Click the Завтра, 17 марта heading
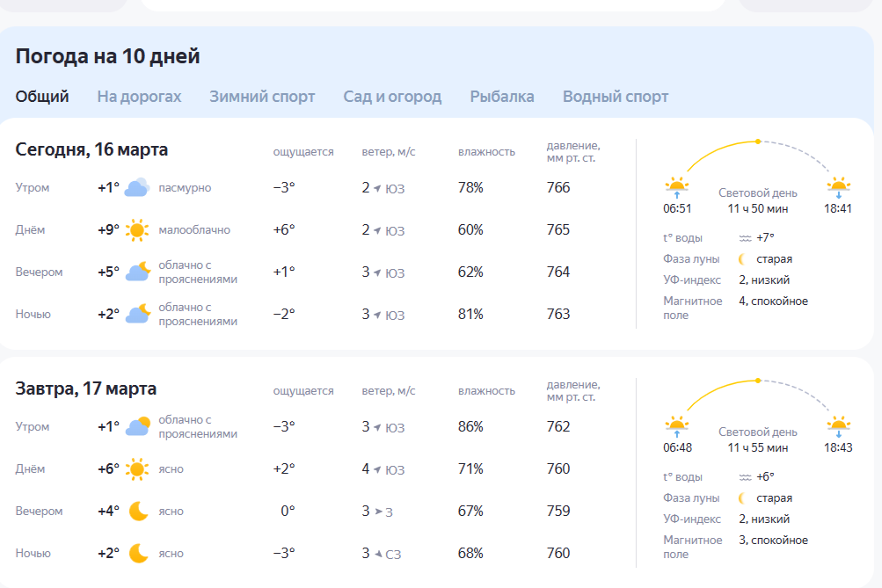 87,388
